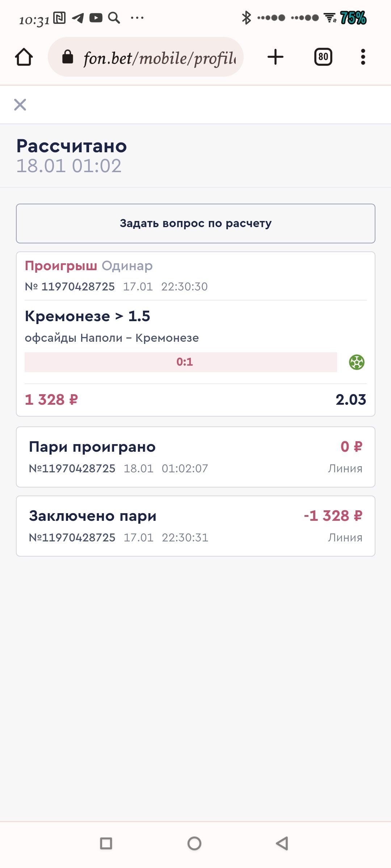Tap the 75% battery indicator
391x868 pixels.
click(x=353, y=18)
